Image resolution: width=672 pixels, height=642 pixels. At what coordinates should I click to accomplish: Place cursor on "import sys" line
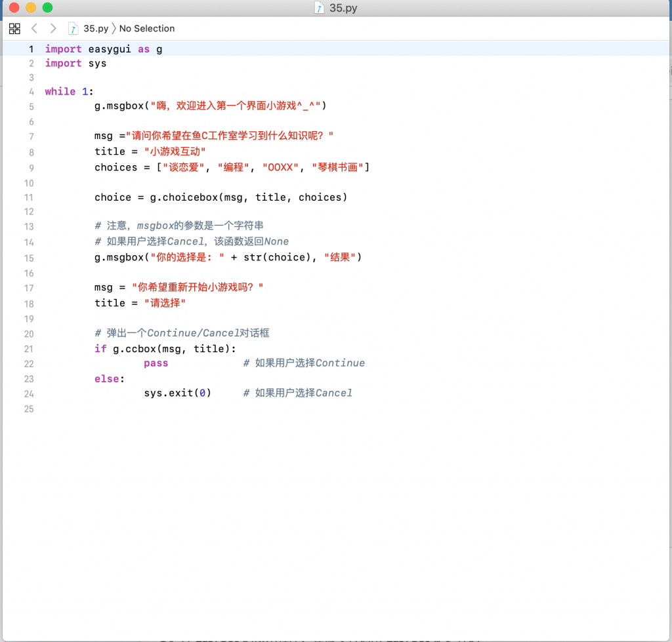[x=75, y=64]
